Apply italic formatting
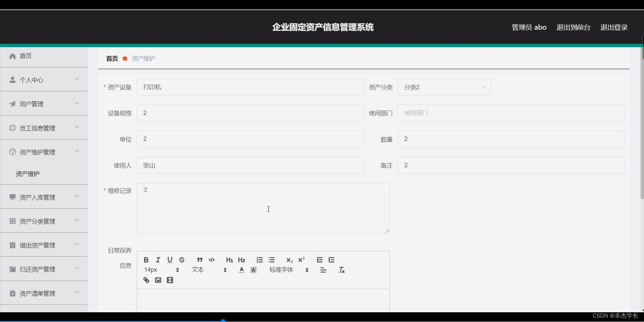The height and width of the screenshot is (322, 644). 158,260
